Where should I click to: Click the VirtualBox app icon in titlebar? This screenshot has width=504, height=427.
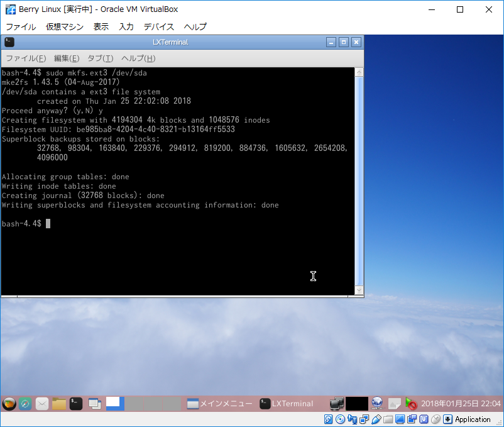[x=11, y=9]
